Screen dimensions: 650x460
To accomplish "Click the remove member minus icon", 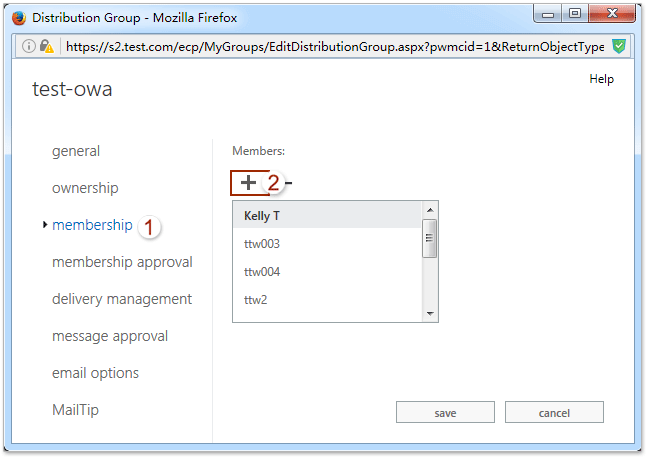I will point(289,183).
